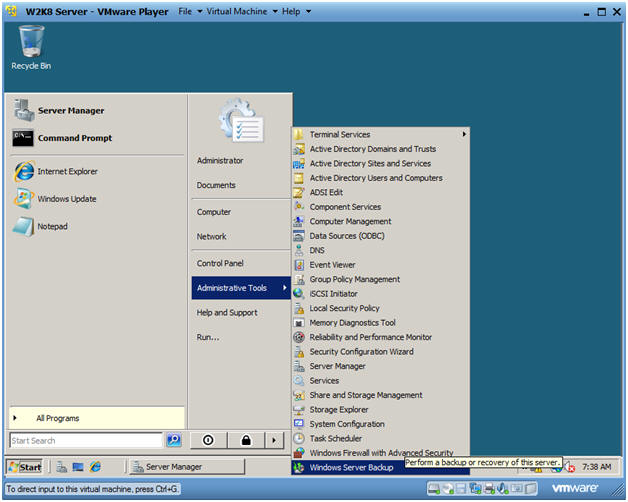628x502 pixels.
Task: Open Component Services
Action: coord(380,207)
